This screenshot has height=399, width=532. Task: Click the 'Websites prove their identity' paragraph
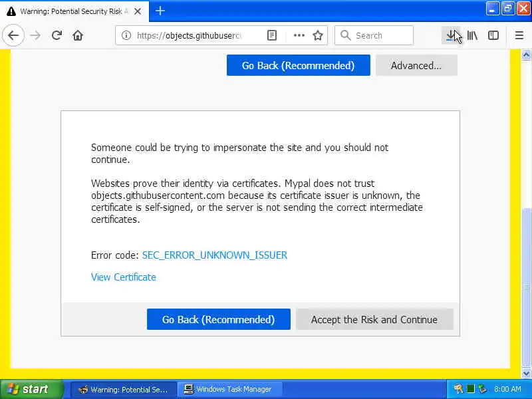[x=257, y=201]
